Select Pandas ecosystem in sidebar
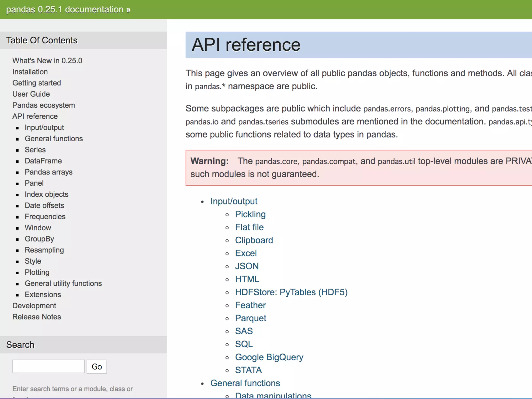Image resolution: width=532 pixels, height=399 pixels. coord(44,105)
